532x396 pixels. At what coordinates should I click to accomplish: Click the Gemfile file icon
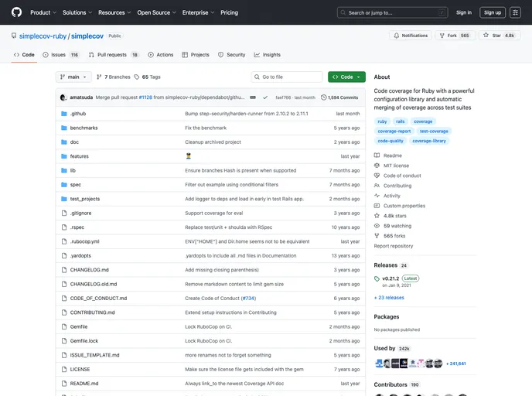point(63,326)
